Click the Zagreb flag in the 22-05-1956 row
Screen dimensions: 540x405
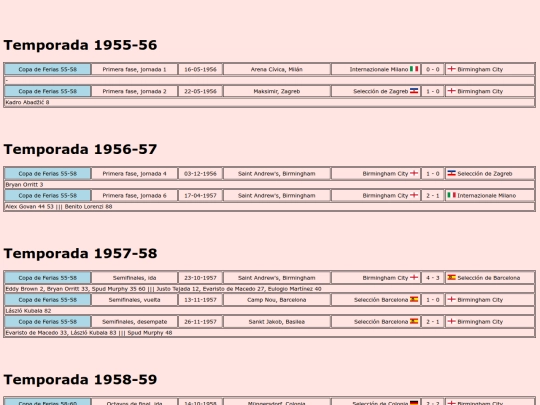(x=414, y=91)
